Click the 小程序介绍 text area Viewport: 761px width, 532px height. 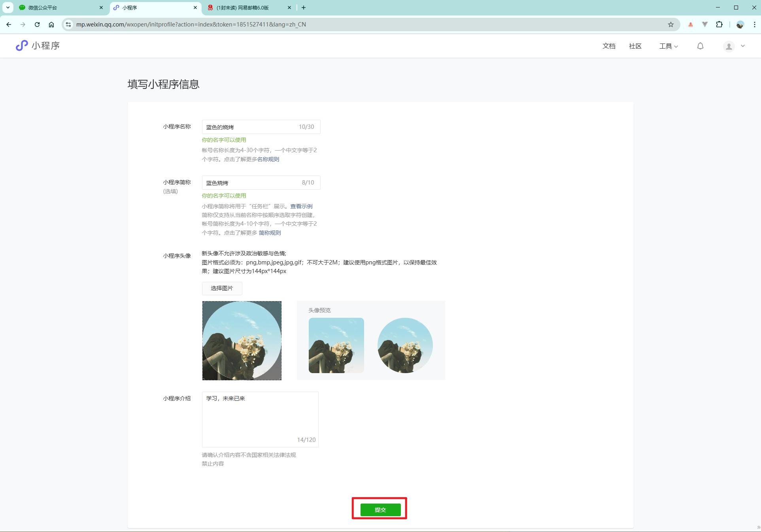260,419
